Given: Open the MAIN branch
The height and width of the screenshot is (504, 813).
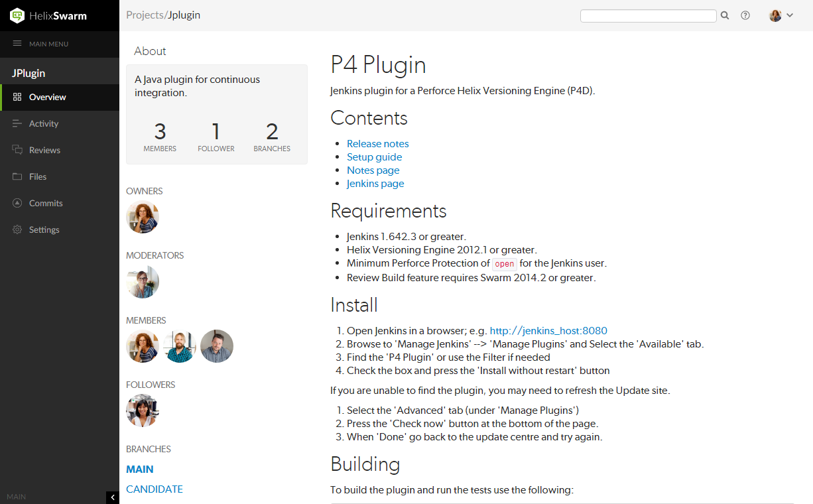Looking at the screenshot, I should tap(139, 469).
